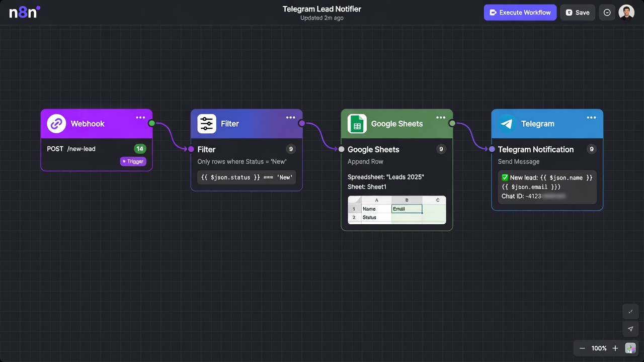Screen dimensions: 644x362
Task: Select the Email cell in the sheet preview
Action: pyautogui.click(x=407, y=209)
